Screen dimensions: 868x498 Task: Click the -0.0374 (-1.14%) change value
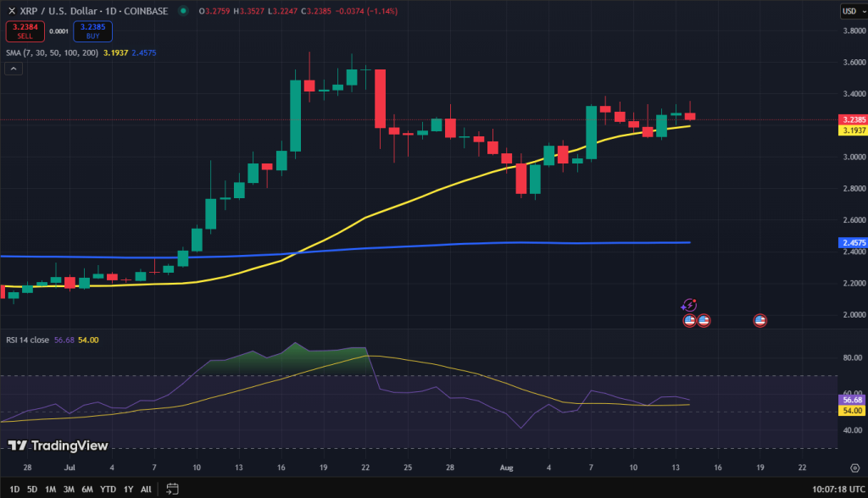click(366, 11)
